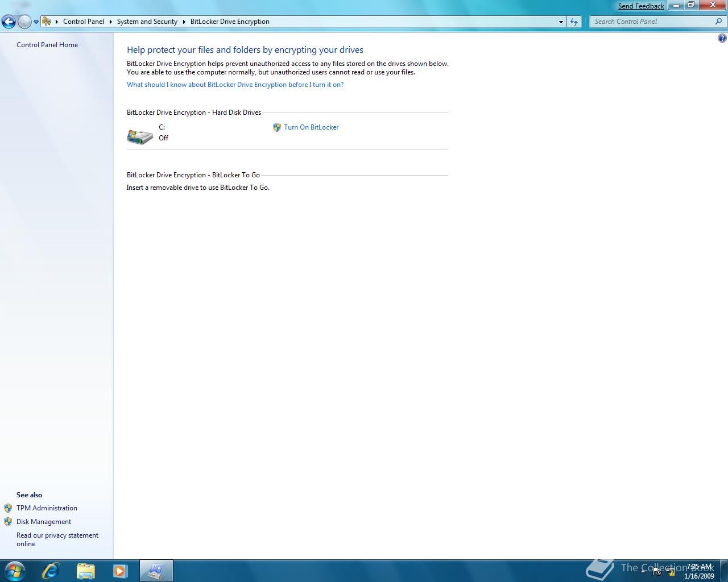Click the taskbar clock showing 1/16/2009
Screen dimensions: 728x582
point(699,571)
